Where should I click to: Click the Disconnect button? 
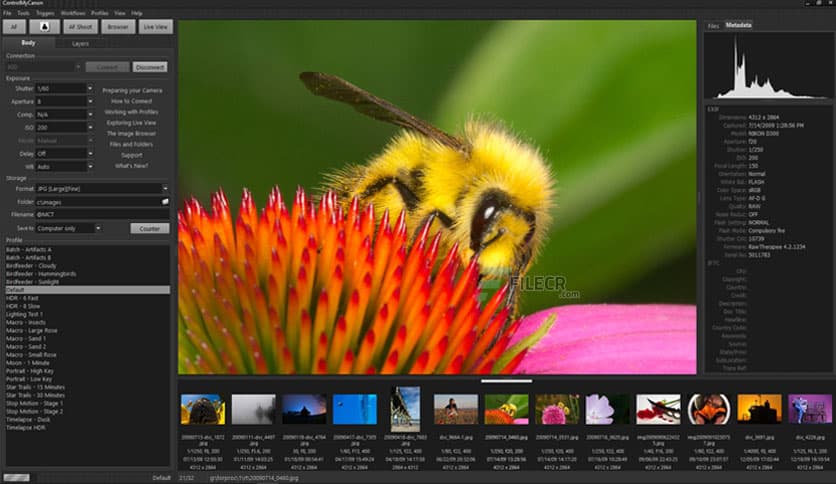(x=150, y=67)
